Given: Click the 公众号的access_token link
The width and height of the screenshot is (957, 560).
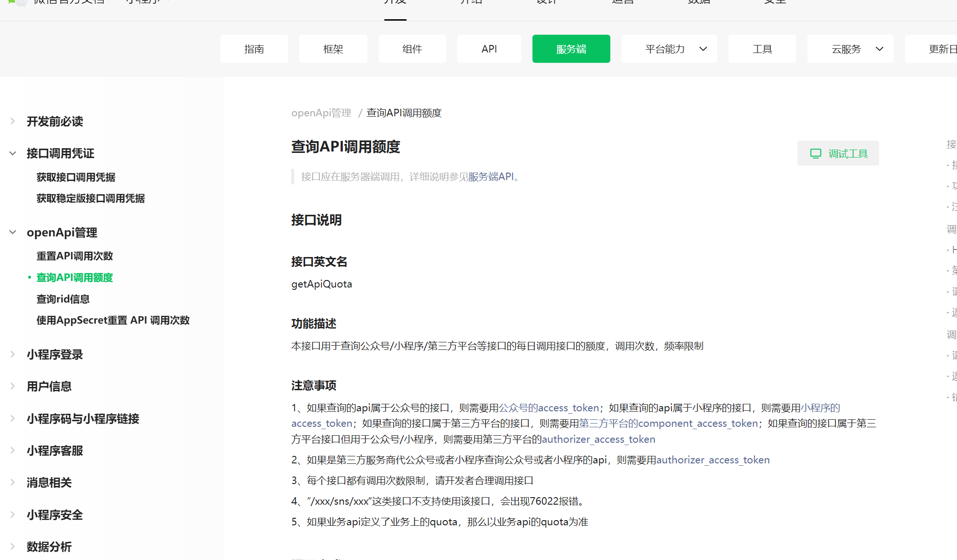Looking at the screenshot, I should point(548,408).
